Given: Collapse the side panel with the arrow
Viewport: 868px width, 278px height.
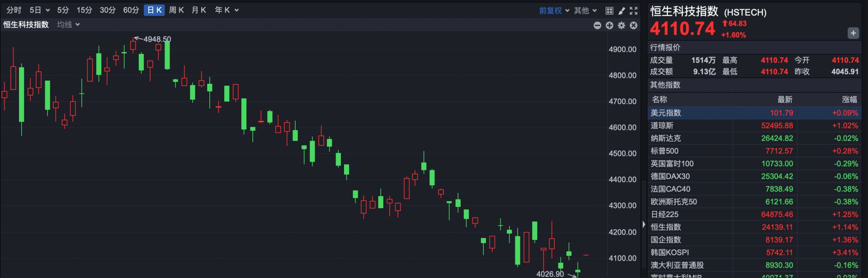Looking at the screenshot, I should pos(644,224).
